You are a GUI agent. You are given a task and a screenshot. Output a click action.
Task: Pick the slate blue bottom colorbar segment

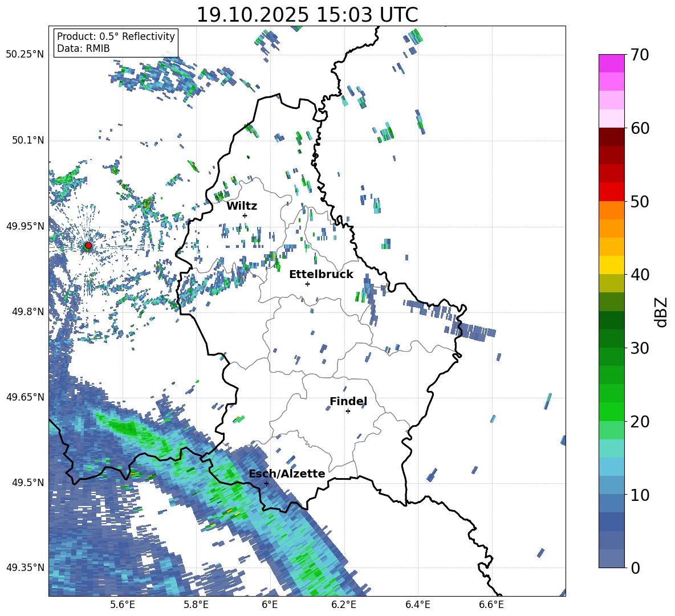(x=611, y=558)
